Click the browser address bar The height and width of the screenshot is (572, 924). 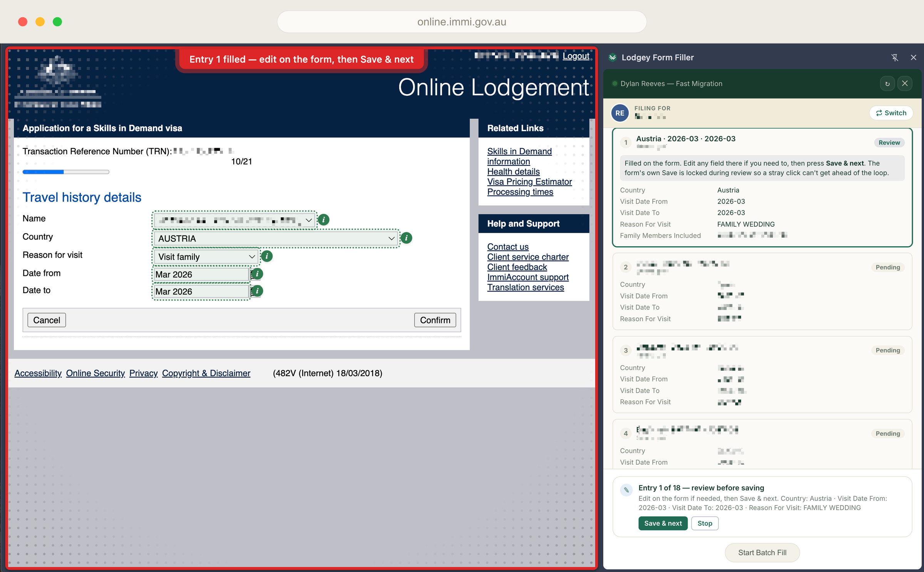pos(462,22)
